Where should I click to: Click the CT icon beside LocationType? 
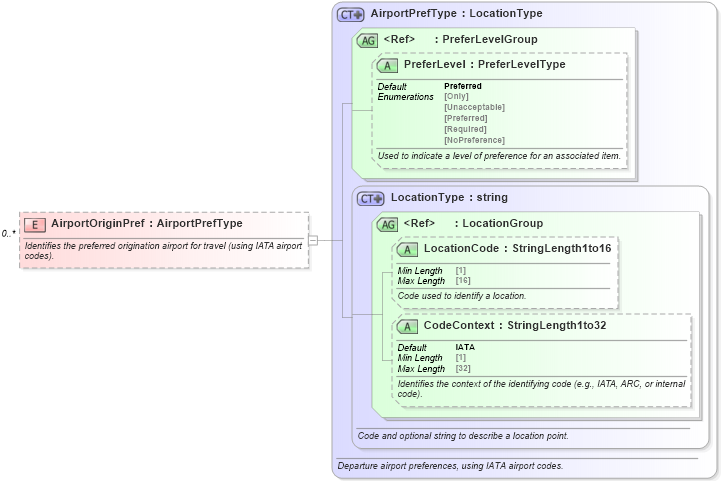pyautogui.click(x=371, y=199)
